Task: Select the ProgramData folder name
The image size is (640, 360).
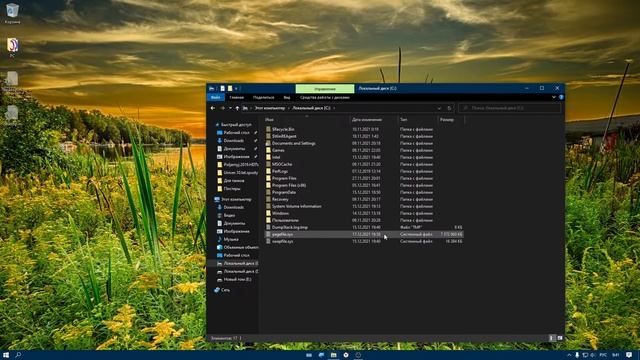Action: tap(284, 192)
